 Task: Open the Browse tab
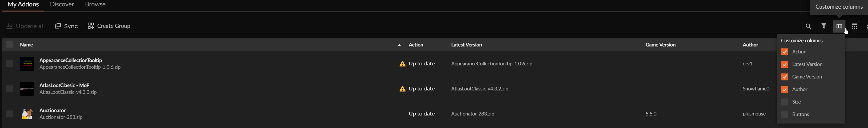(x=95, y=4)
